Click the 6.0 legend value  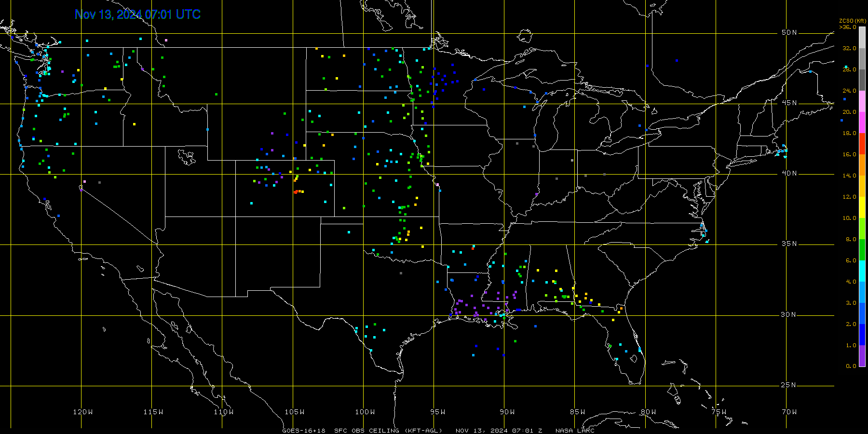coord(851,260)
